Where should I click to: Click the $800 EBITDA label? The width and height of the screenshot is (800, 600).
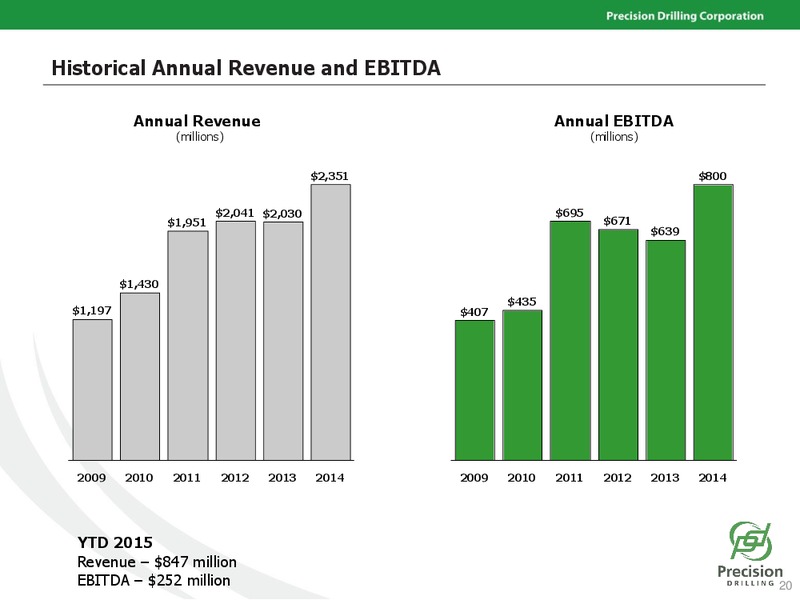[713, 176]
